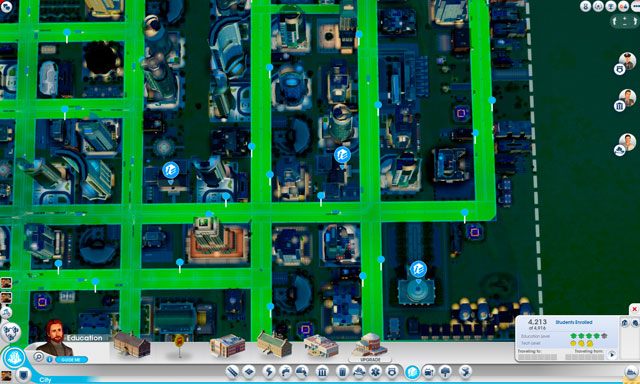This screenshot has height=384, width=640.
Task: Click school marker above the domed building
Action: coord(418,270)
